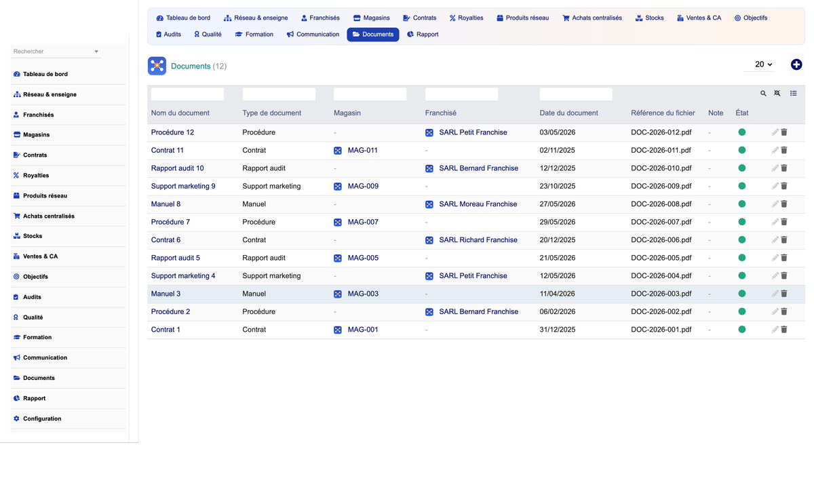Select the Ventes & CA top tab
The height and width of the screenshot is (504, 814).
coord(699,18)
